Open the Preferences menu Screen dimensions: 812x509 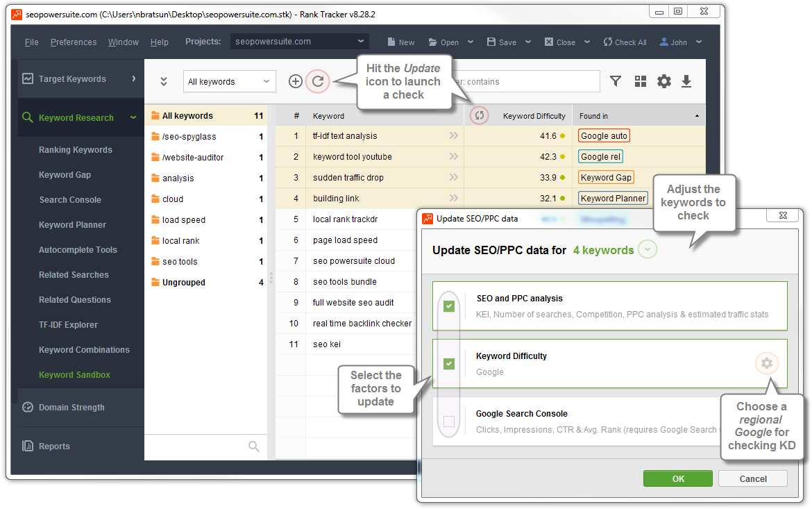pos(74,42)
